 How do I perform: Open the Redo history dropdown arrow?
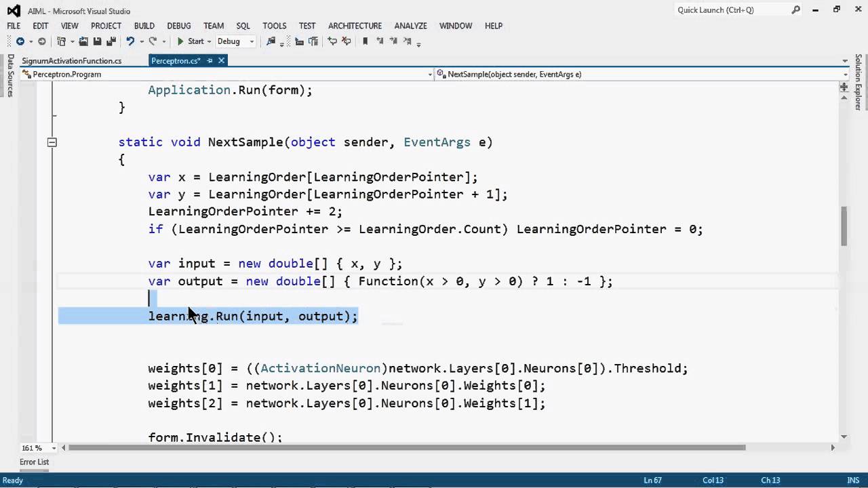(163, 41)
